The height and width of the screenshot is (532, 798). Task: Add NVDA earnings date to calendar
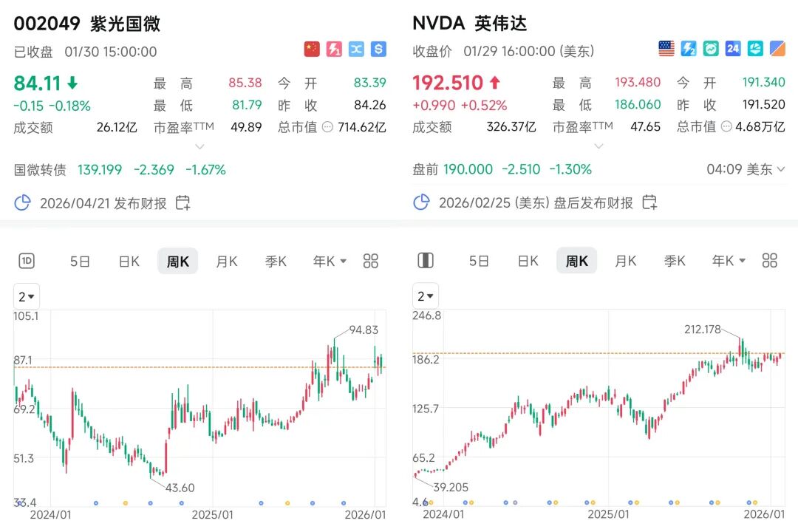649,202
